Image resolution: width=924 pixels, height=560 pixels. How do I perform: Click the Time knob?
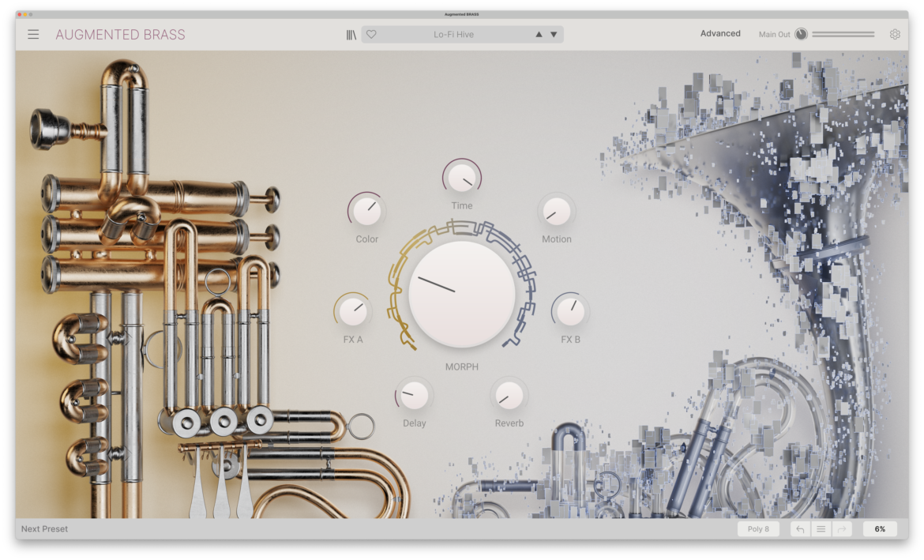pyautogui.click(x=462, y=178)
